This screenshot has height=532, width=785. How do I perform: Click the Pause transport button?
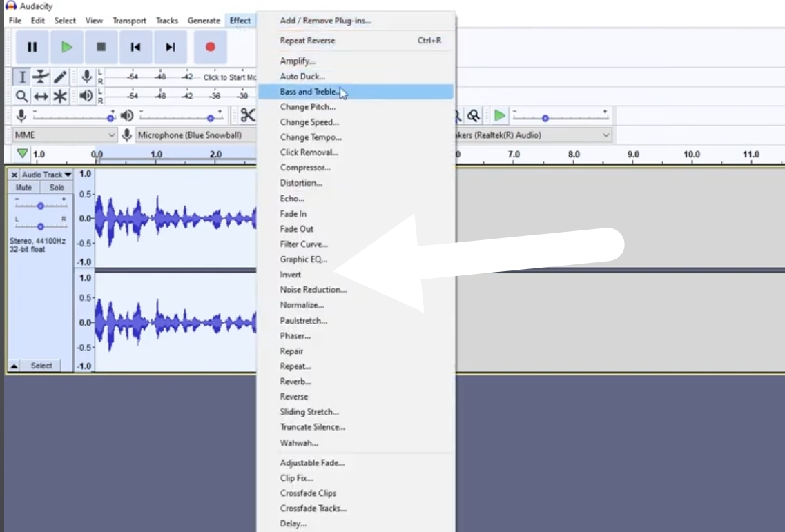(x=32, y=47)
